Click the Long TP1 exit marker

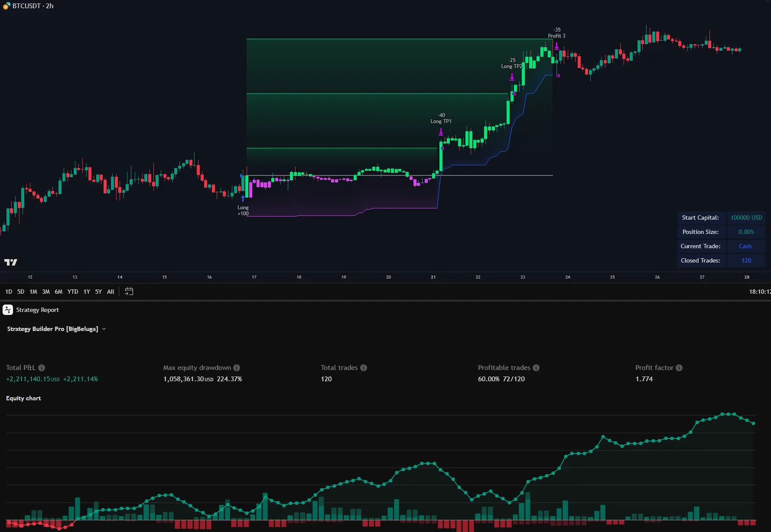point(441,132)
